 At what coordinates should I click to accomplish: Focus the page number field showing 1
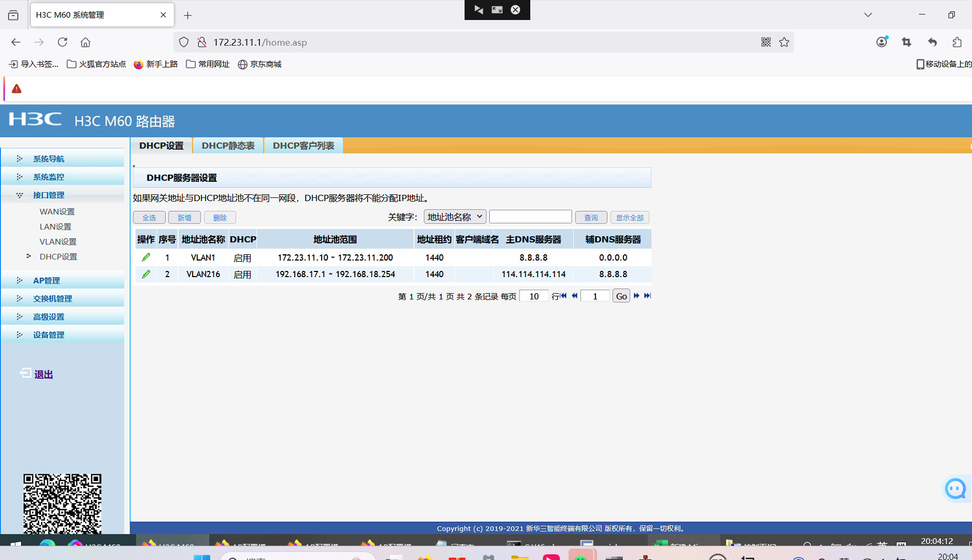click(595, 296)
